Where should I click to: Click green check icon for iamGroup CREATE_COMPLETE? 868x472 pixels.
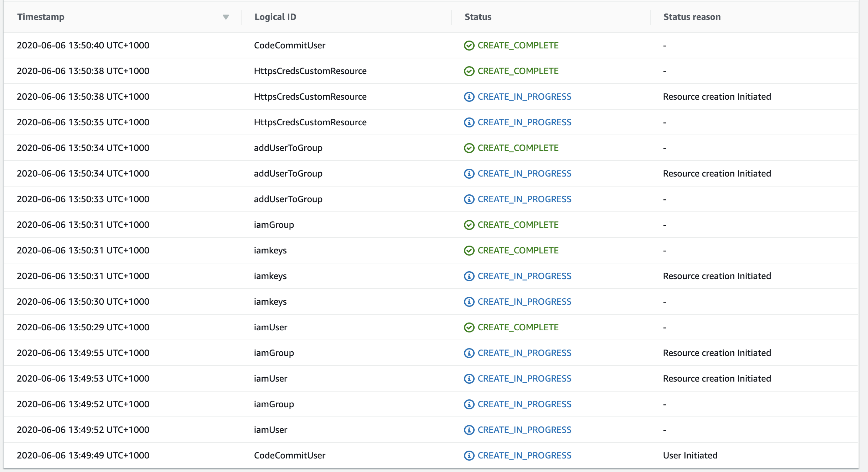coord(469,225)
